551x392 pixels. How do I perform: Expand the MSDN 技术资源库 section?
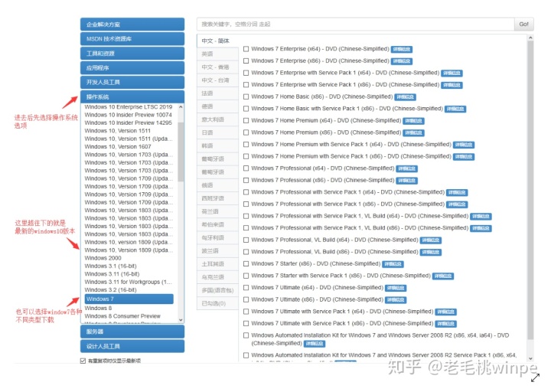[132, 39]
